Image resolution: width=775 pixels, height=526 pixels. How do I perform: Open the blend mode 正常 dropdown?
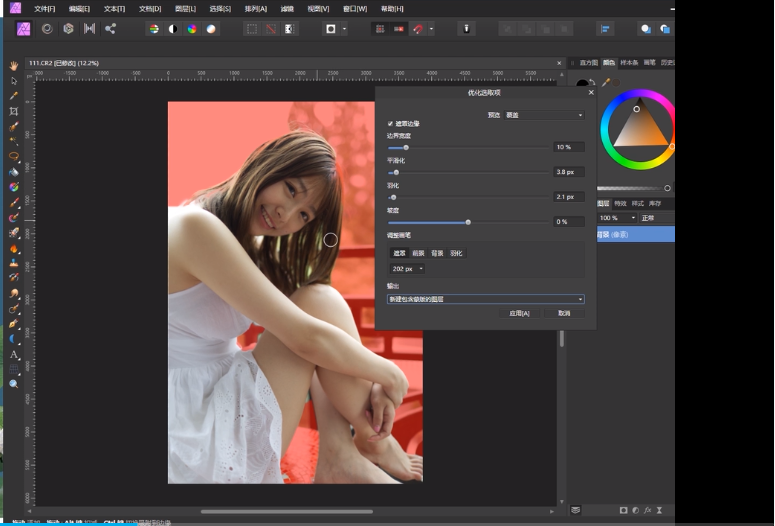tap(657, 218)
